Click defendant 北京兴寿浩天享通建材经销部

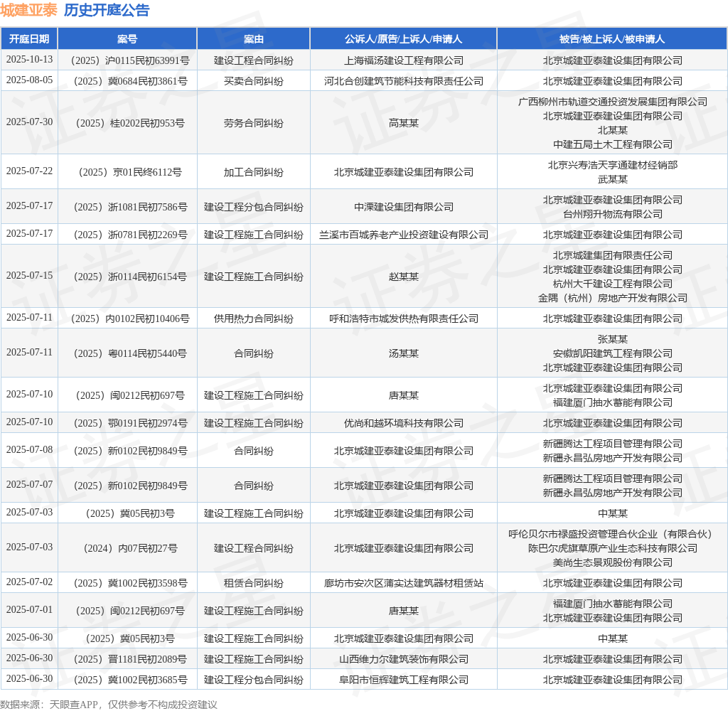coord(612,165)
